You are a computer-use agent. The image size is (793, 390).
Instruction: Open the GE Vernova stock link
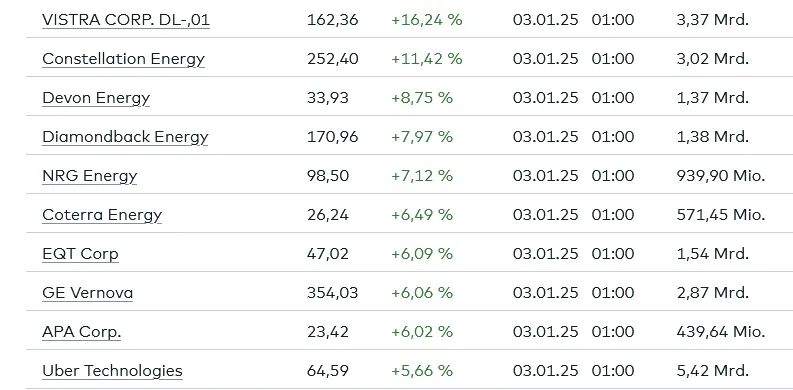pyautogui.click(x=87, y=292)
